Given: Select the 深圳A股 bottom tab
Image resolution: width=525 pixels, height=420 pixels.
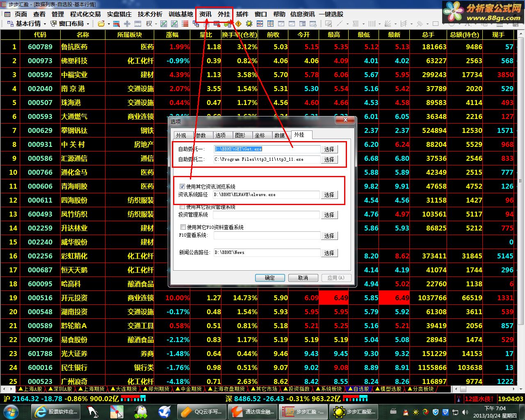Looking at the screenshot, I should [x=60, y=389].
